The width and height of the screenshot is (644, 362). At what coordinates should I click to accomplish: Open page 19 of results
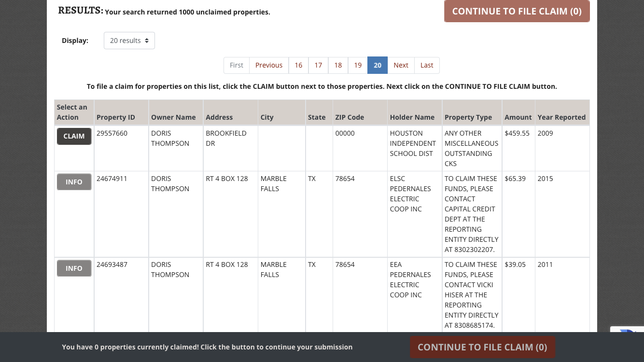pos(358,65)
